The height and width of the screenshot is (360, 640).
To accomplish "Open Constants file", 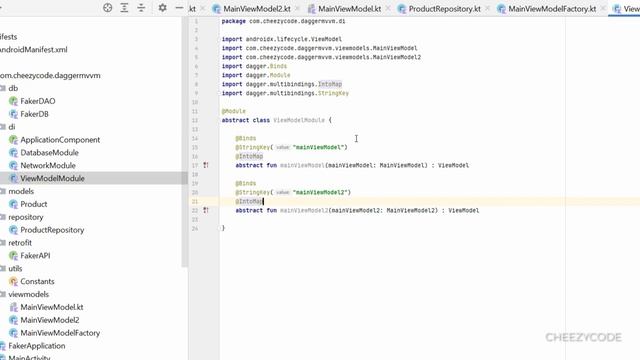I will click(x=37, y=281).
